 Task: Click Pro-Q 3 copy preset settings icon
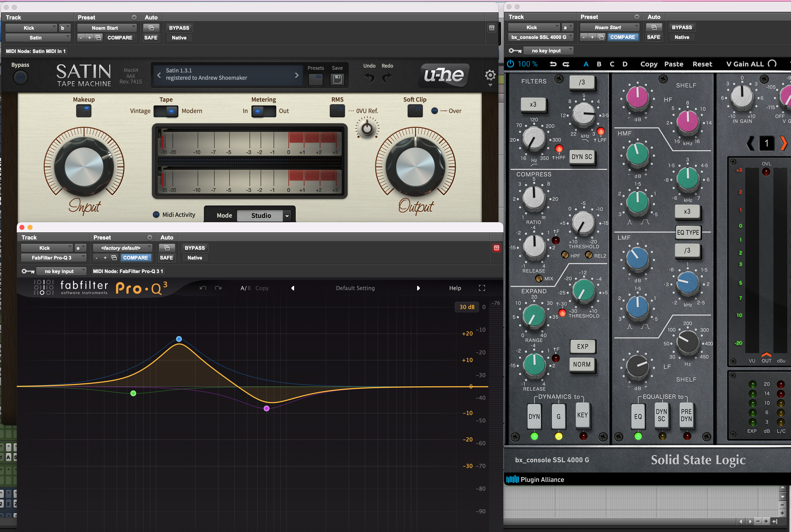(x=114, y=258)
